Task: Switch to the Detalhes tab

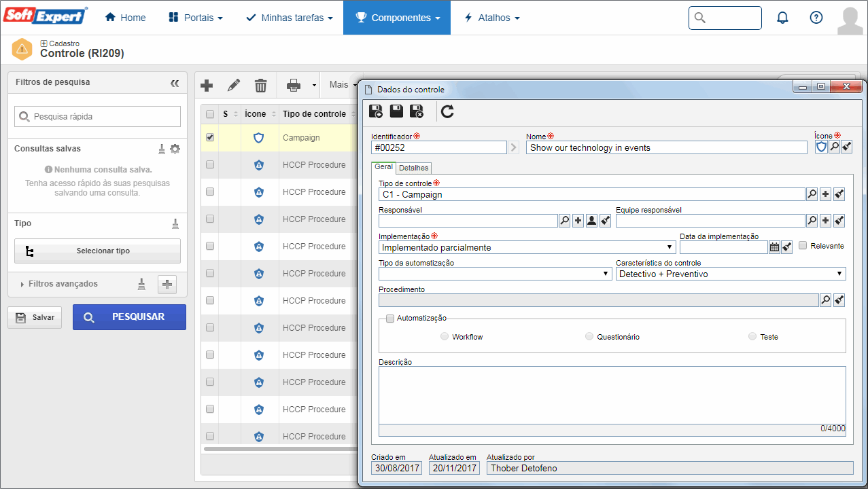Action: (x=413, y=168)
